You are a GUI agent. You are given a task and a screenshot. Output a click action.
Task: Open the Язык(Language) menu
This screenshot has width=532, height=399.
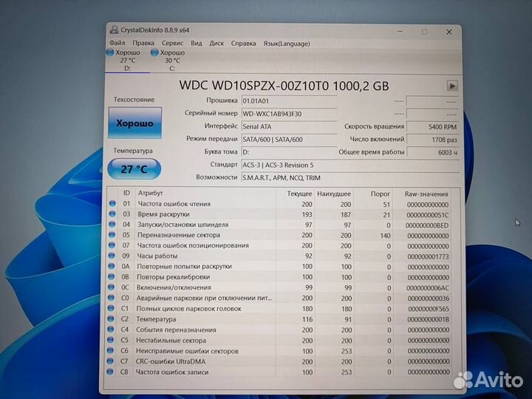tap(287, 44)
